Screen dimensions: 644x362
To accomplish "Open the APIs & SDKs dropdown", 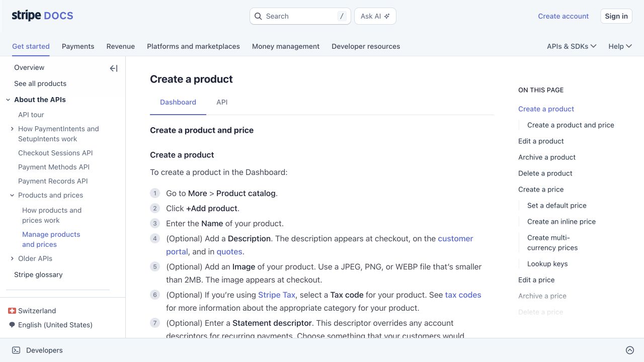I will tap(572, 46).
